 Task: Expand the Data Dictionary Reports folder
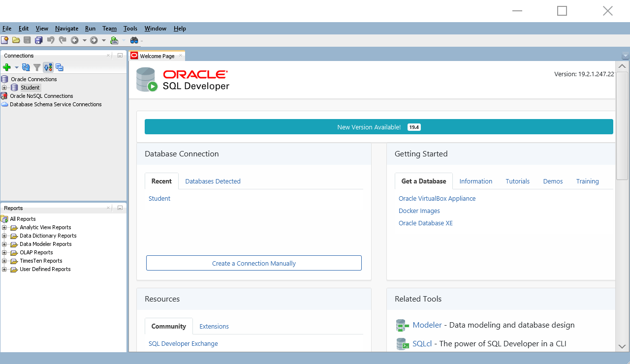(x=4, y=236)
